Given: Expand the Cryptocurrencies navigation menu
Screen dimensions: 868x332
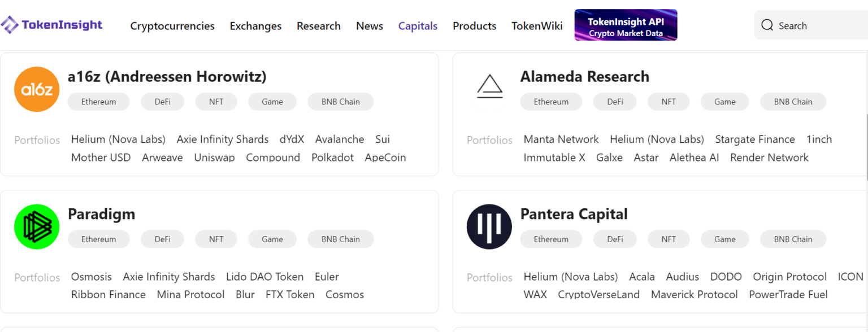Looking at the screenshot, I should pyautogui.click(x=172, y=26).
